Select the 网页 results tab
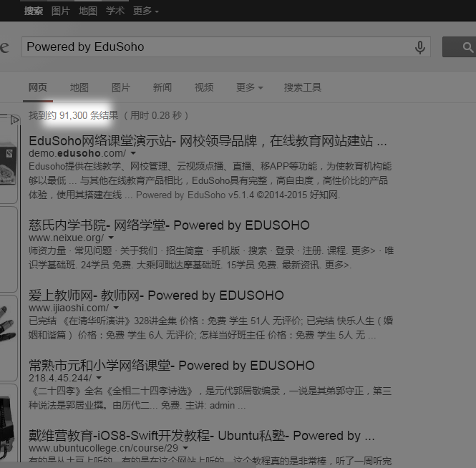Image resolution: width=476 pixels, height=468 pixels. coord(38,87)
